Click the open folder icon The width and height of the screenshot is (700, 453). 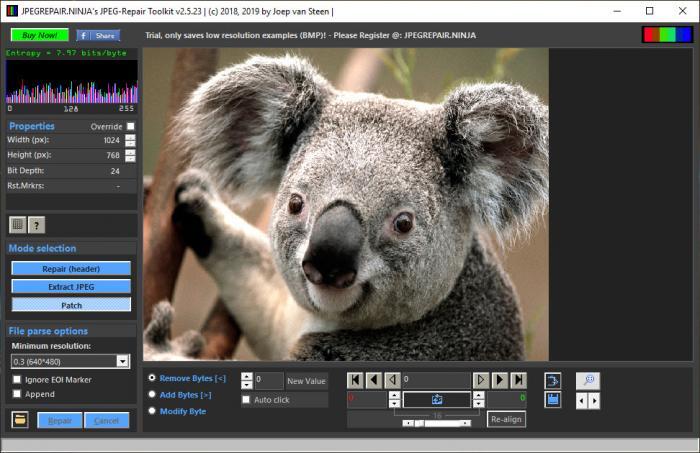[20, 420]
